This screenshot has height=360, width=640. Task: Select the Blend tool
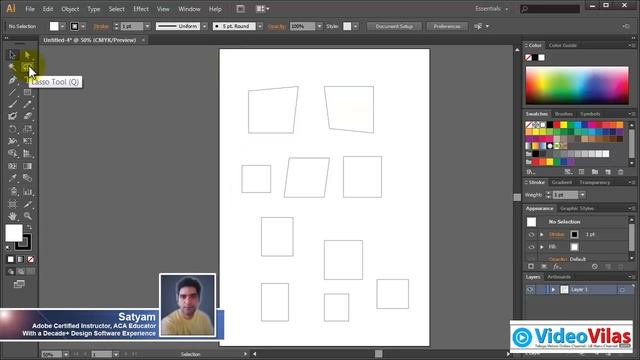coord(27,178)
